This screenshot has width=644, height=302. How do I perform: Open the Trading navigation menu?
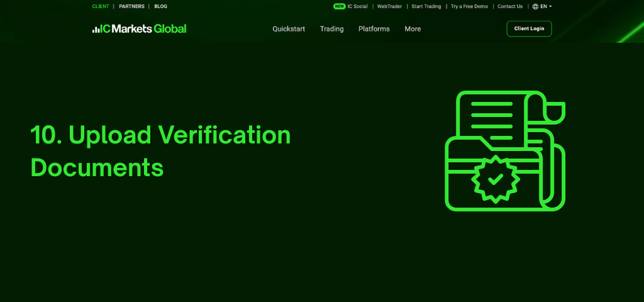[x=331, y=29]
